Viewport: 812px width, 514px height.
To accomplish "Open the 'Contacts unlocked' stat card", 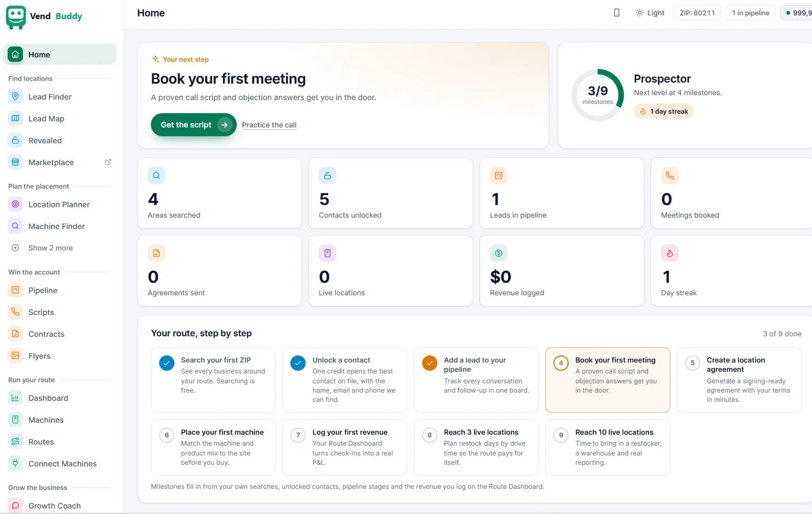I will [390, 193].
